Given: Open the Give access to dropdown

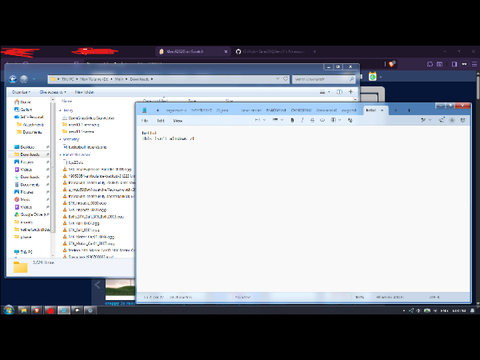Looking at the screenshot, I should point(53,92).
